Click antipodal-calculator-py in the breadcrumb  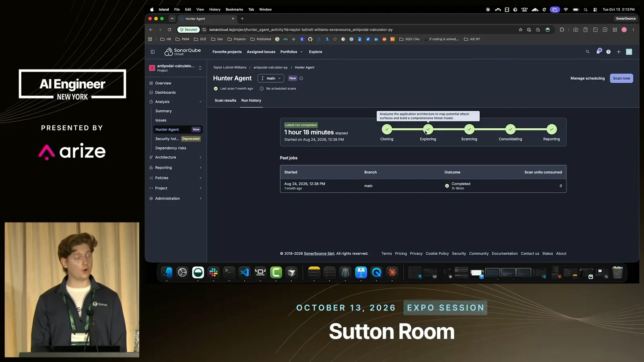click(x=270, y=68)
